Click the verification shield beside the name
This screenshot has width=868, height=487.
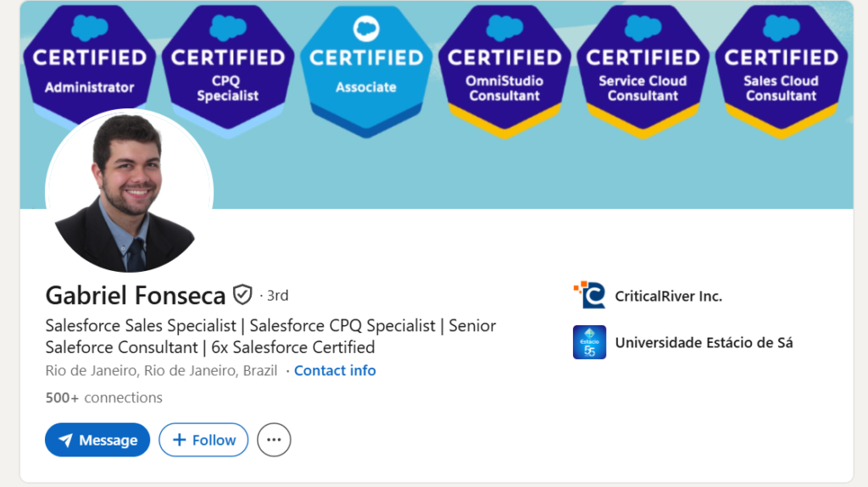[x=242, y=295]
